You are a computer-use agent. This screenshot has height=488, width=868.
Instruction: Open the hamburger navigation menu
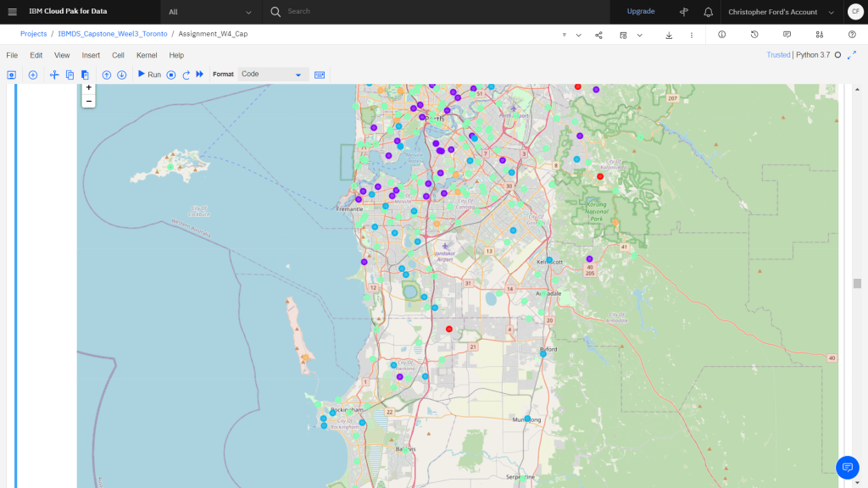coord(12,12)
